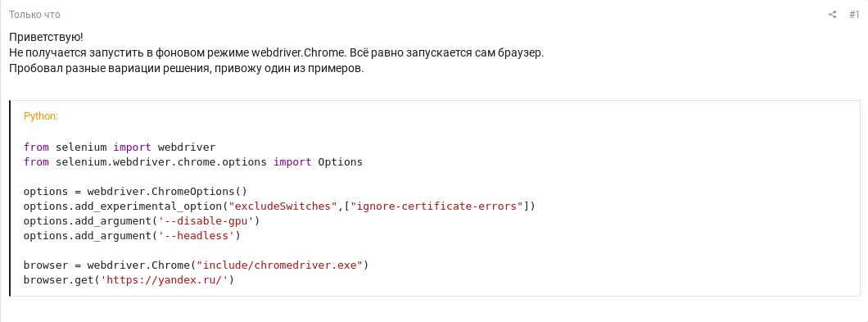Click the share icon next to #1
The height and width of the screenshot is (322, 868).
coord(832,15)
